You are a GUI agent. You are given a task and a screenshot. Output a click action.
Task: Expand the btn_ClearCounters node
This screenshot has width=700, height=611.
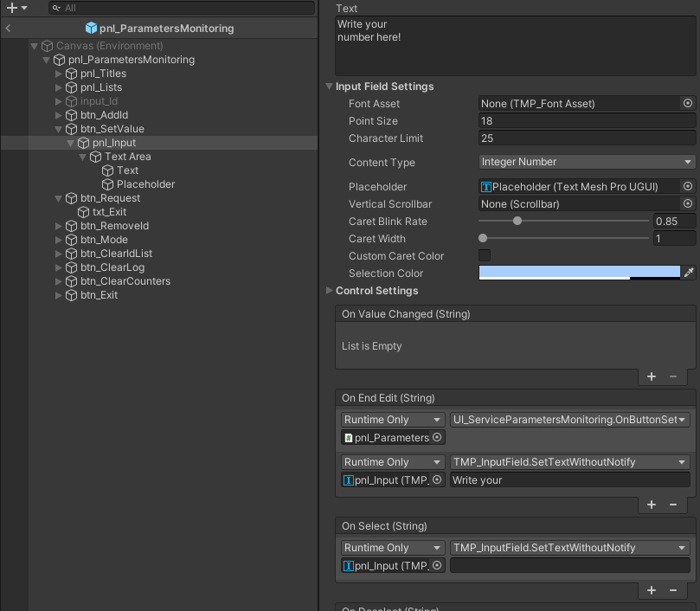(x=58, y=281)
